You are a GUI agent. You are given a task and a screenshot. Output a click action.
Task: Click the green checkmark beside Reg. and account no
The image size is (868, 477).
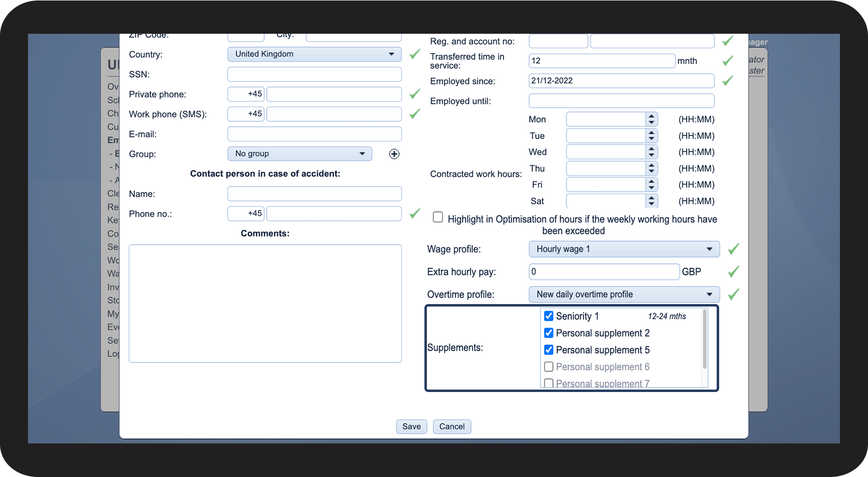click(728, 41)
